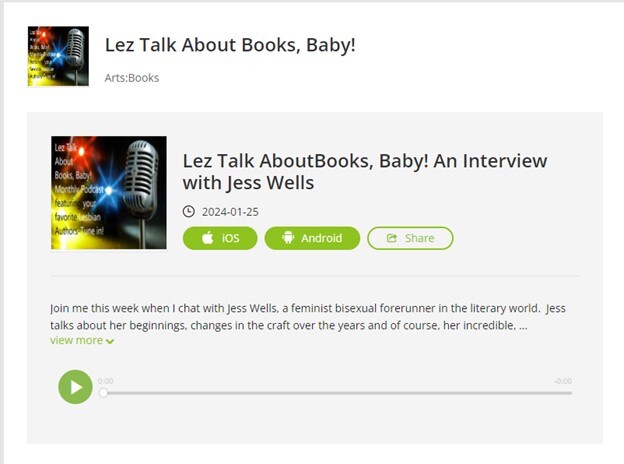Open the small podcast cover thumbnail
Image resolution: width=624 pixels, height=464 pixels.
click(x=58, y=56)
